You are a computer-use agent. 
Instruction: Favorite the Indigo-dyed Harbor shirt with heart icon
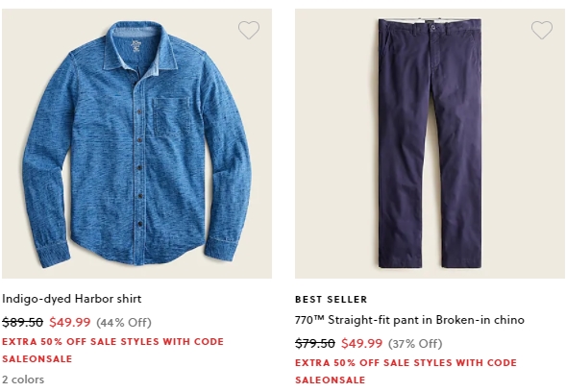tap(249, 31)
